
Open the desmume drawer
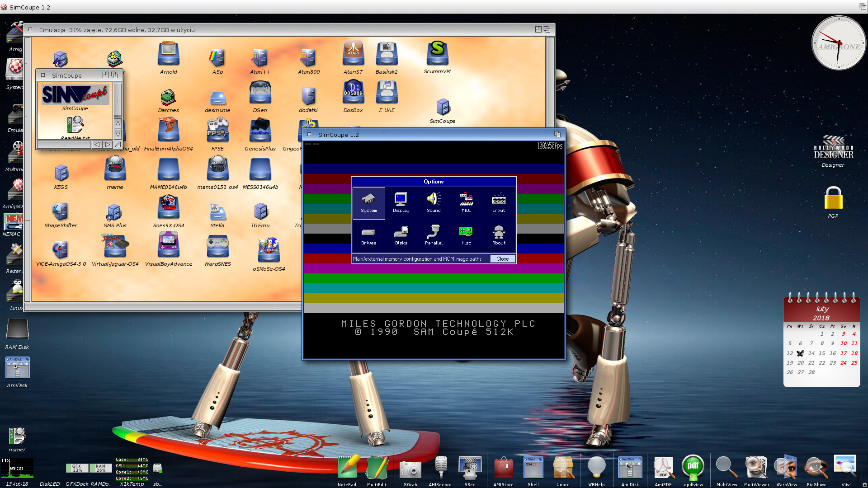pyautogui.click(x=217, y=102)
